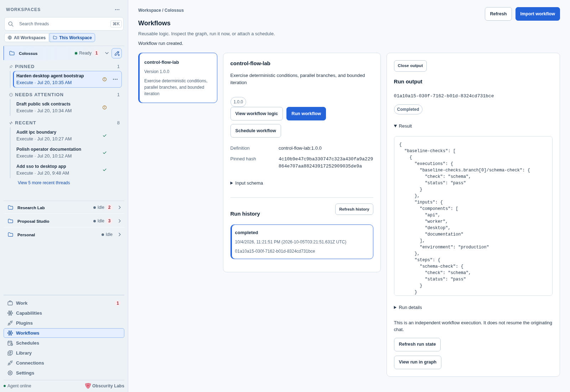Click the attention icon on Draft public sdk contracts
Image resolution: width=570 pixels, height=392 pixels.
pyautogui.click(x=104, y=107)
